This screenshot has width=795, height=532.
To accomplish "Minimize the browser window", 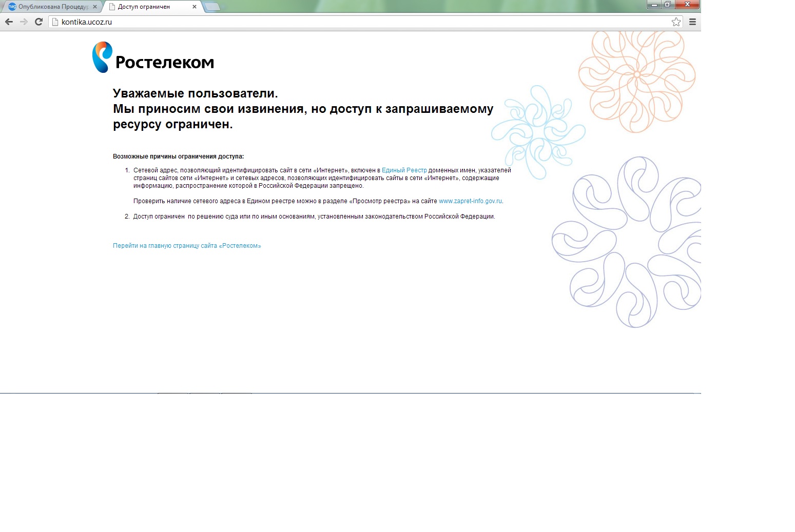I will click(x=654, y=5).
